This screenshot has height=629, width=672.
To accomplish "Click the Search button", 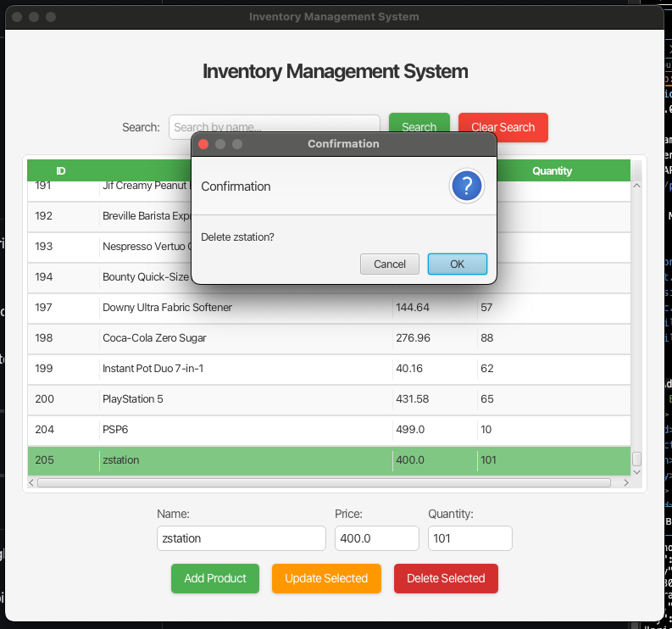I will click(419, 127).
